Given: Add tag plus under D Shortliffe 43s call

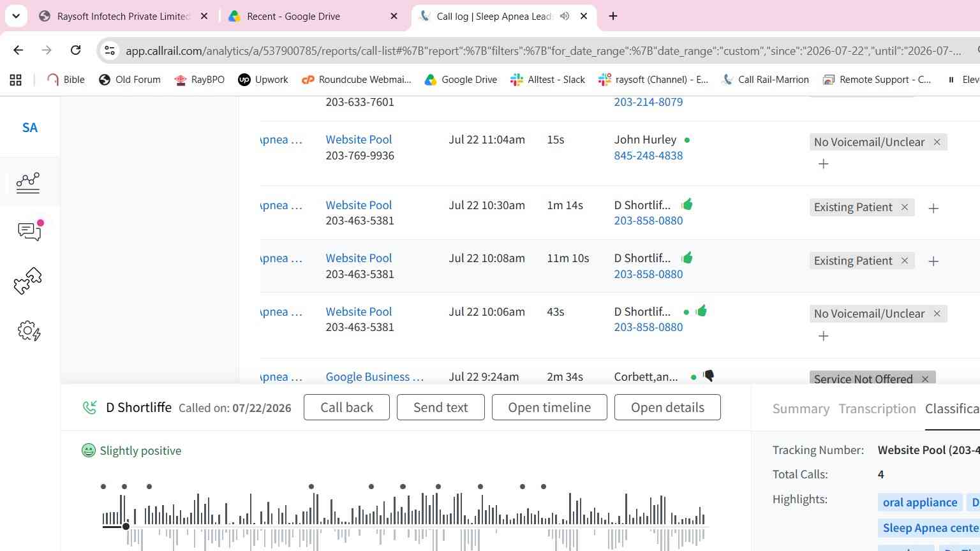Looking at the screenshot, I should tap(824, 336).
